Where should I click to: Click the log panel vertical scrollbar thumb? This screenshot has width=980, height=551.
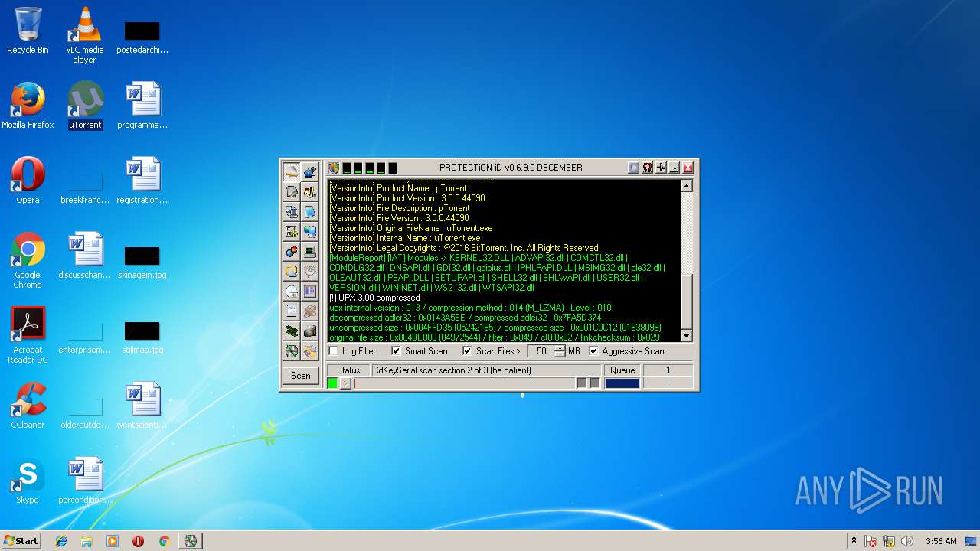686,302
